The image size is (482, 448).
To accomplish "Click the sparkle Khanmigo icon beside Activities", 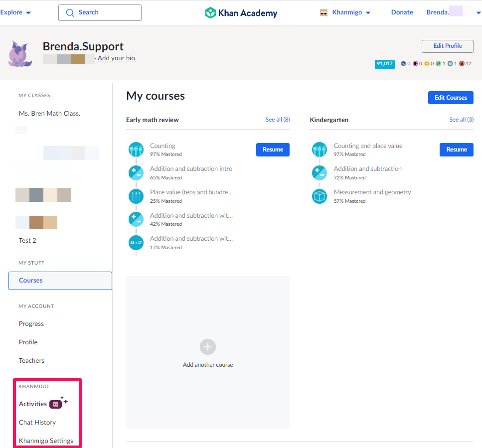I will pyautogui.click(x=58, y=403).
